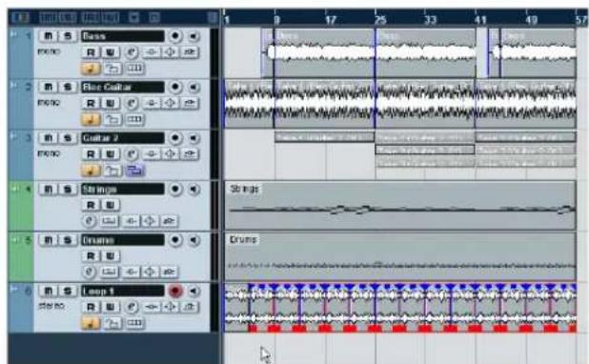The image size is (589, 364).
Task: Solo the Bass track
Action: [x=68, y=36]
